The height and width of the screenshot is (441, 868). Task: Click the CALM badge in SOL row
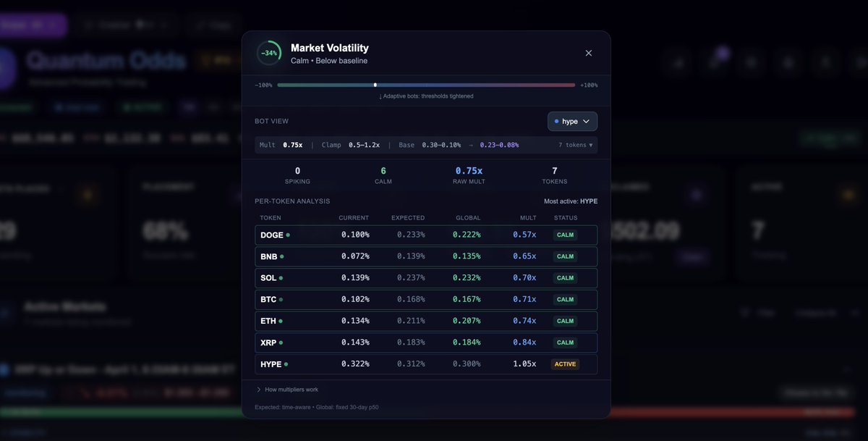pyautogui.click(x=565, y=278)
